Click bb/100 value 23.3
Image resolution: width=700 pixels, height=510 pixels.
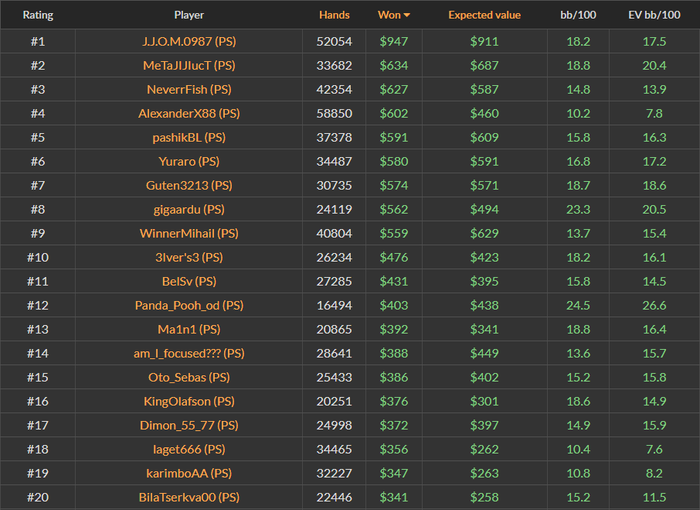578,209
